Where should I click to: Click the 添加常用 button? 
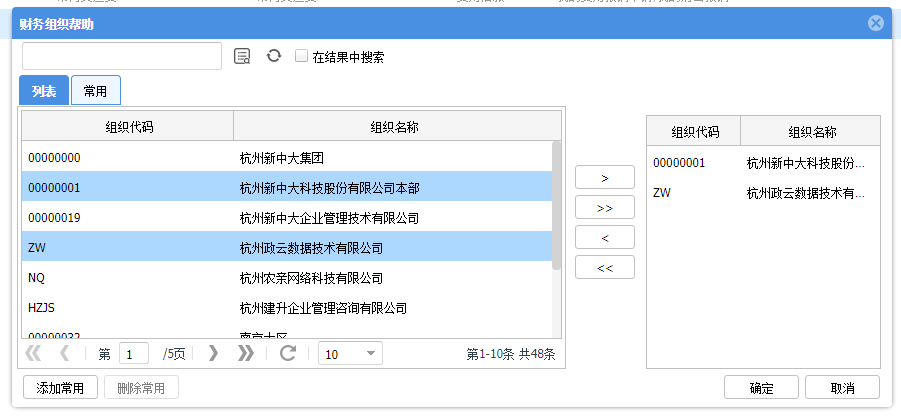pyautogui.click(x=60, y=388)
